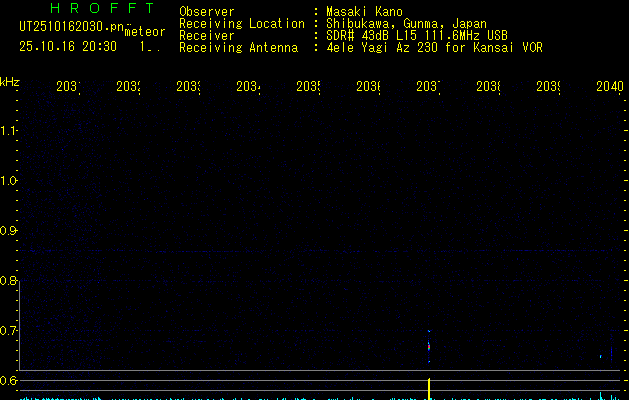
Task: Select the 1.1 kHz frequency tick
Action: 9,131
